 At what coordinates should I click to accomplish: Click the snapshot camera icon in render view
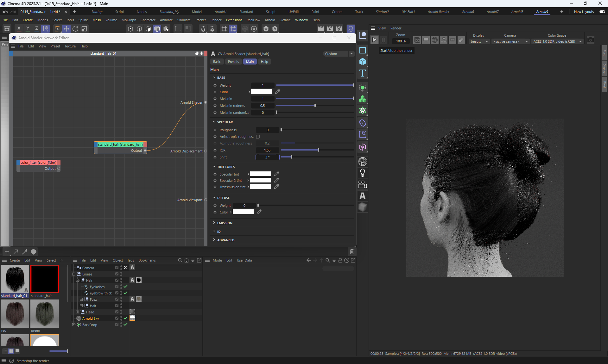pyautogui.click(x=590, y=40)
